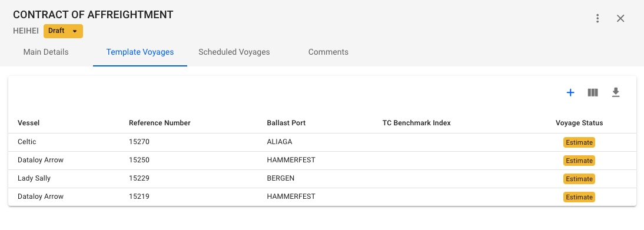Switch to the Main Details tab

46,52
